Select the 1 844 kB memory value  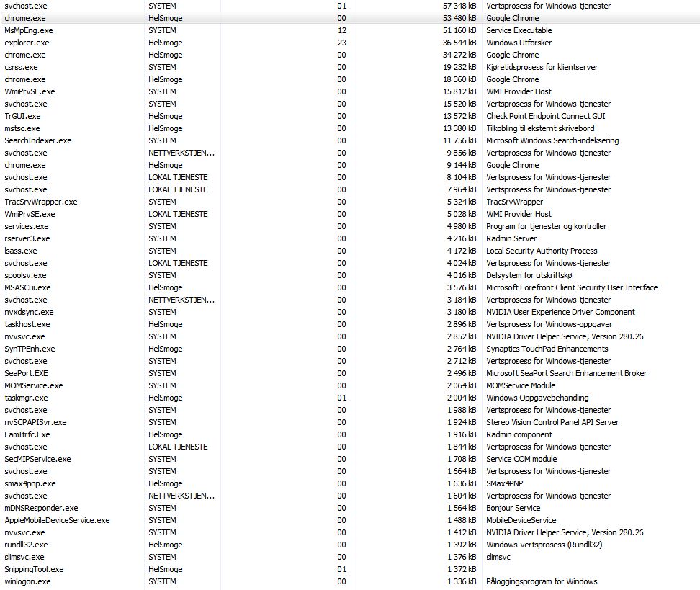[x=462, y=447]
